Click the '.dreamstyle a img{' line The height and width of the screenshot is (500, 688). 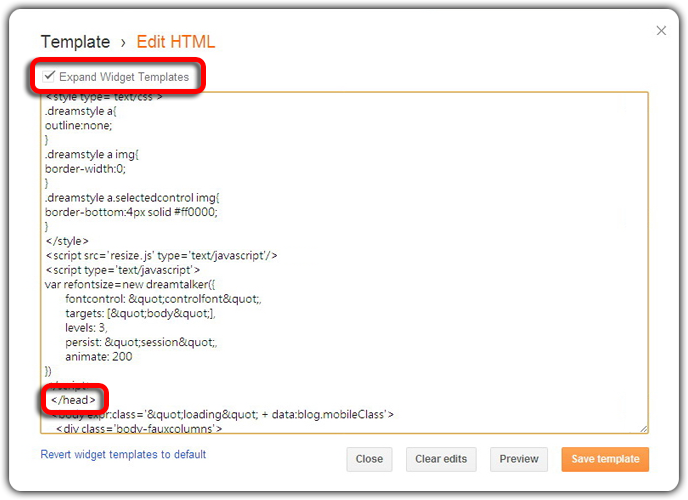pos(92,155)
